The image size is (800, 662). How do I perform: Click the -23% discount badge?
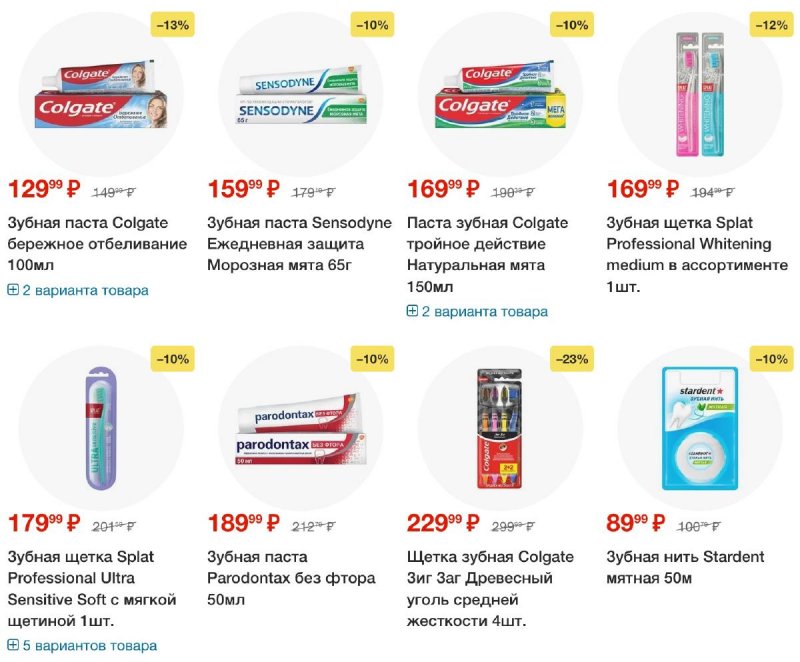572,359
